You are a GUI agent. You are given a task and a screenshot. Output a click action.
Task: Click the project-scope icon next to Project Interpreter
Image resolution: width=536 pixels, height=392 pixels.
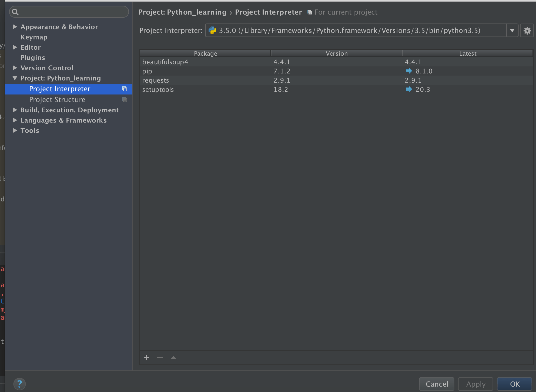pos(125,89)
